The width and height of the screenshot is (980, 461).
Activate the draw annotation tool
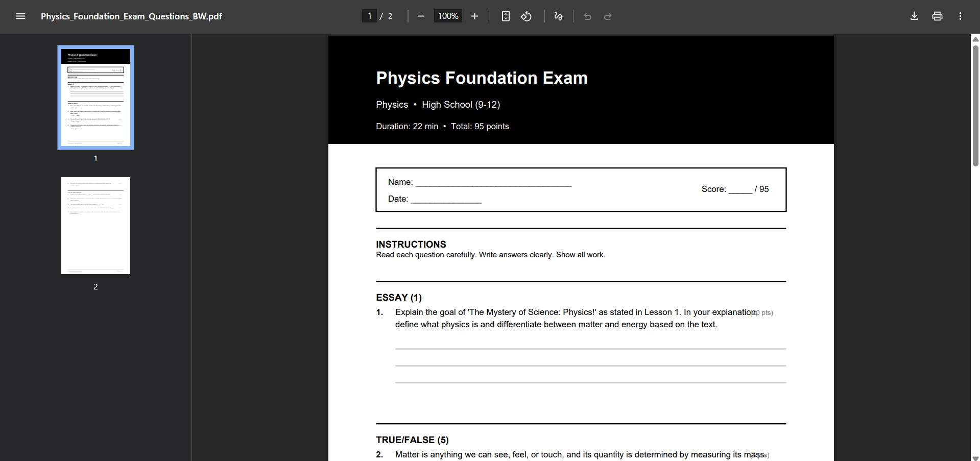click(x=559, y=16)
